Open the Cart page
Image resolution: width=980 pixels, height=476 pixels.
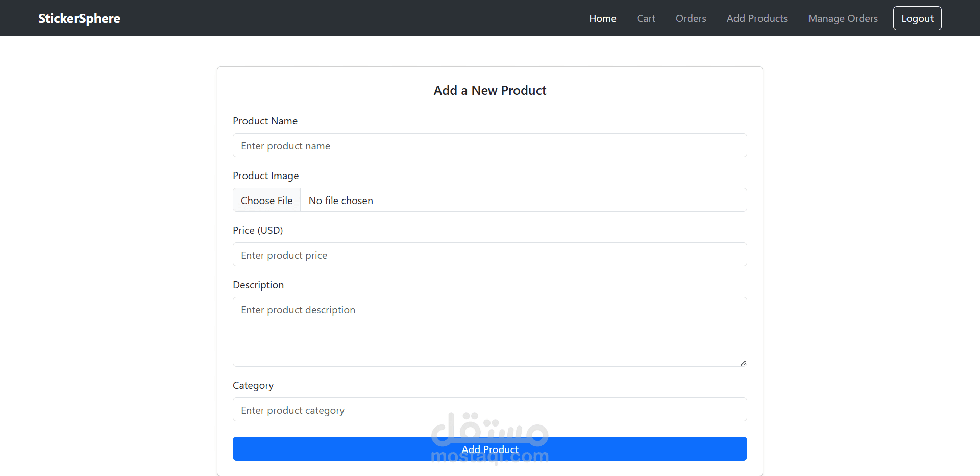(646, 18)
